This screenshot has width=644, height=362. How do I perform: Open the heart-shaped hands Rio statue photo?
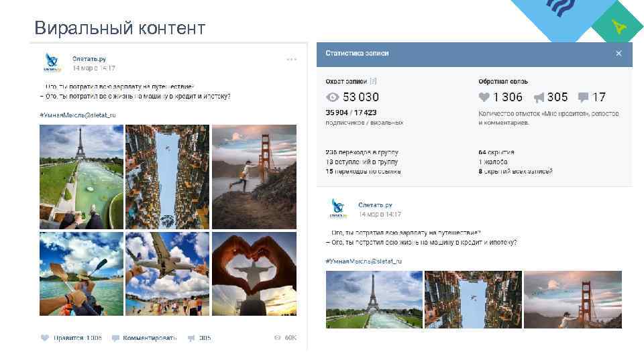pos(254,274)
